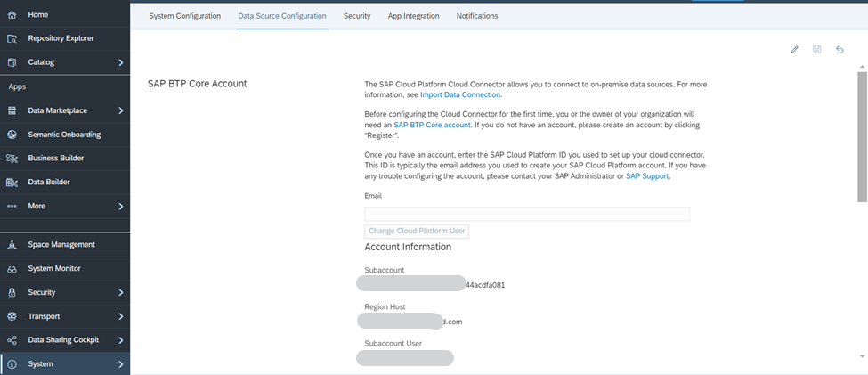The height and width of the screenshot is (375, 868).
Task: Click the undo Reset arrow icon
Action: click(x=840, y=50)
